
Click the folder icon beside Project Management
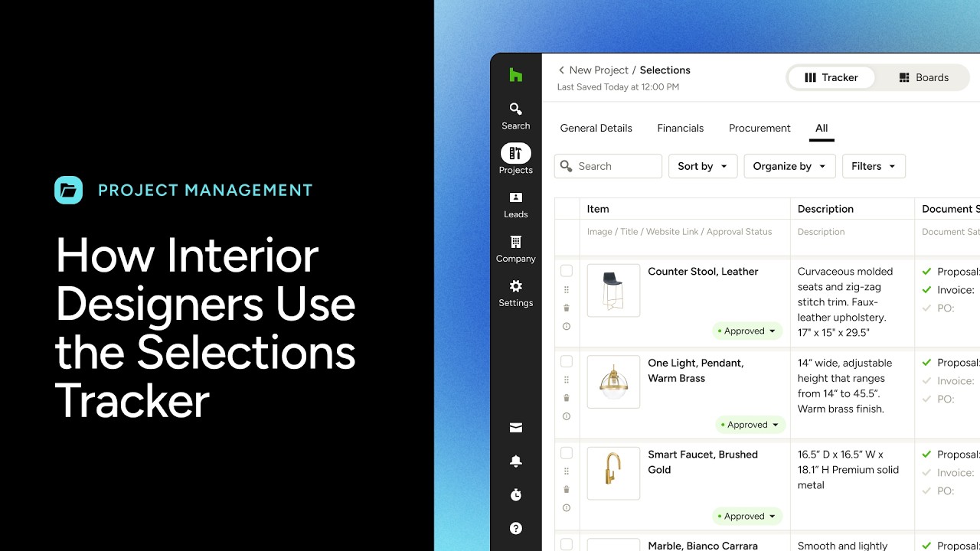(69, 190)
